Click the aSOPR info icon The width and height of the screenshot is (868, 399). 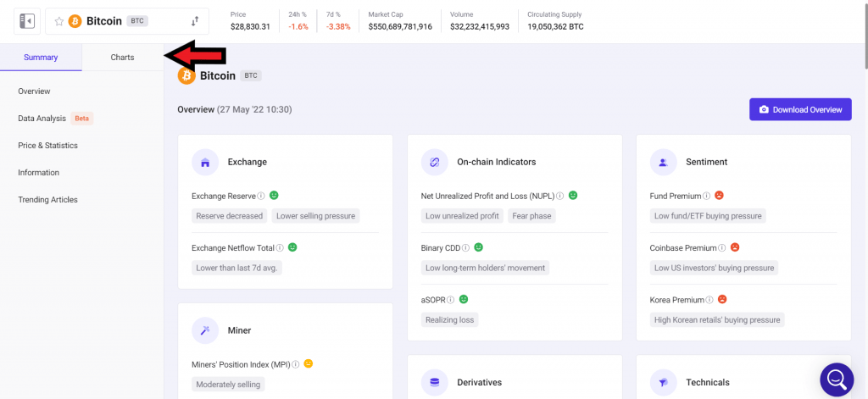coord(451,300)
